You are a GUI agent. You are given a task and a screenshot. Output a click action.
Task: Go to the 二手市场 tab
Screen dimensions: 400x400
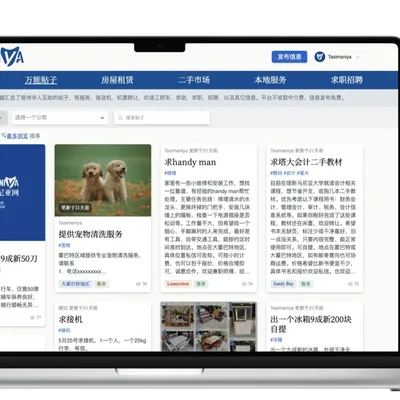click(x=194, y=80)
